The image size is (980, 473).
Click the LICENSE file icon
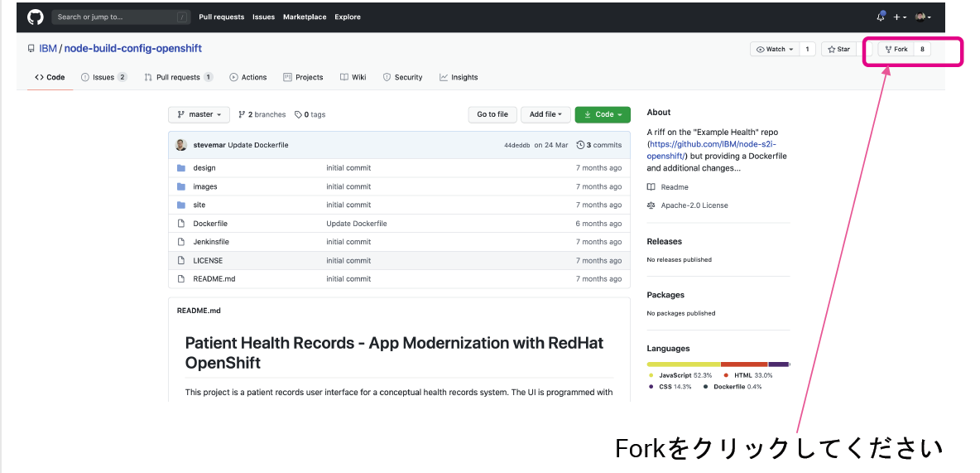coord(181,260)
